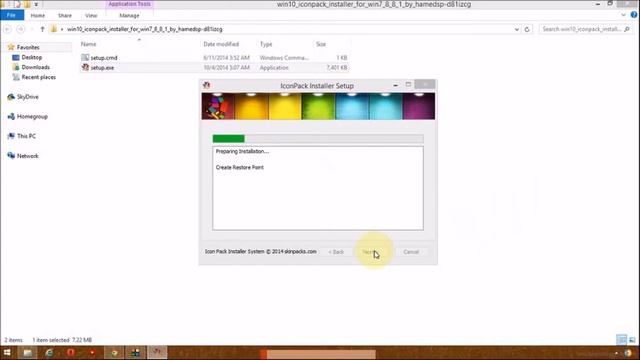The height and width of the screenshot is (360, 640).
Task: Click the installer's banner image
Action: click(318, 106)
